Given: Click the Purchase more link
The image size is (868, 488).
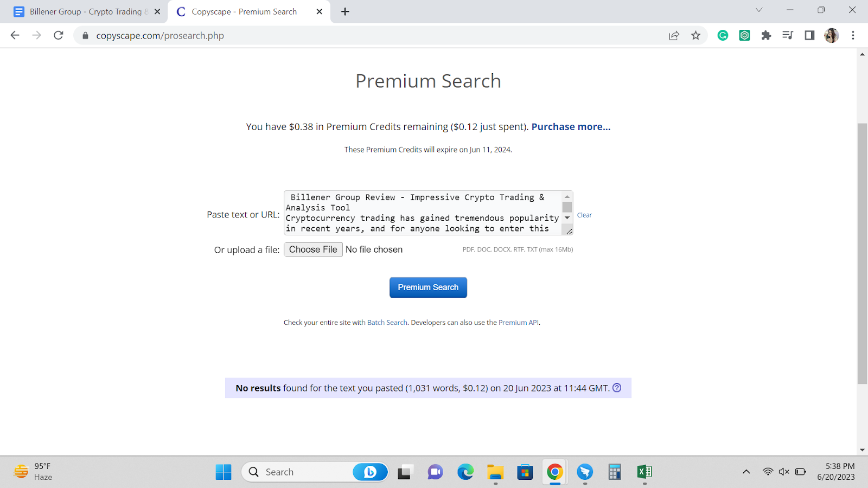Looking at the screenshot, I should point(571,127).
